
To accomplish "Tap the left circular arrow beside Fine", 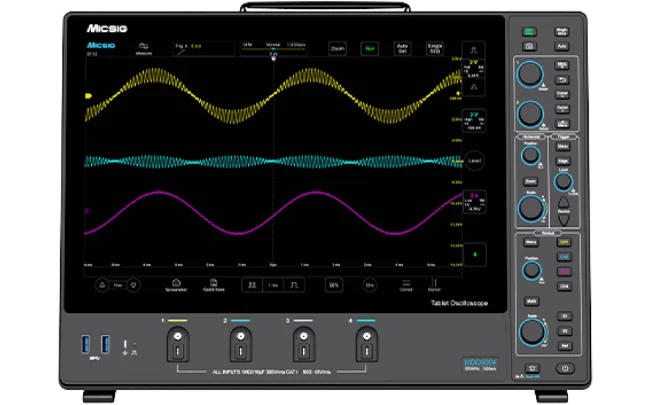I will tap(102, 285).
